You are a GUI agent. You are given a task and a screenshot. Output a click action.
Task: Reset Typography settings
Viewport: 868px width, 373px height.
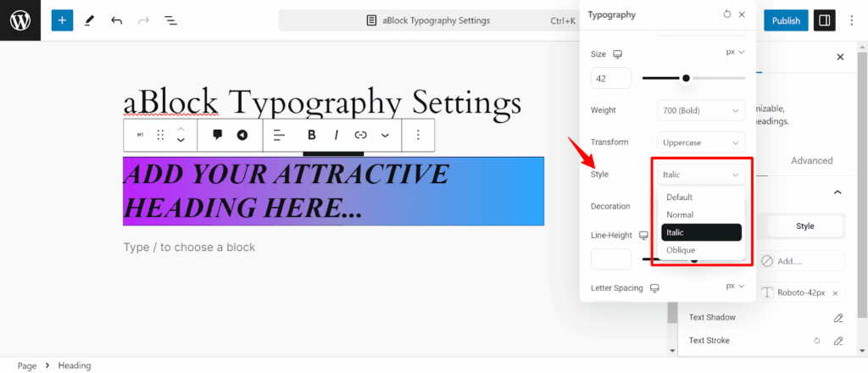coord(726,14)
